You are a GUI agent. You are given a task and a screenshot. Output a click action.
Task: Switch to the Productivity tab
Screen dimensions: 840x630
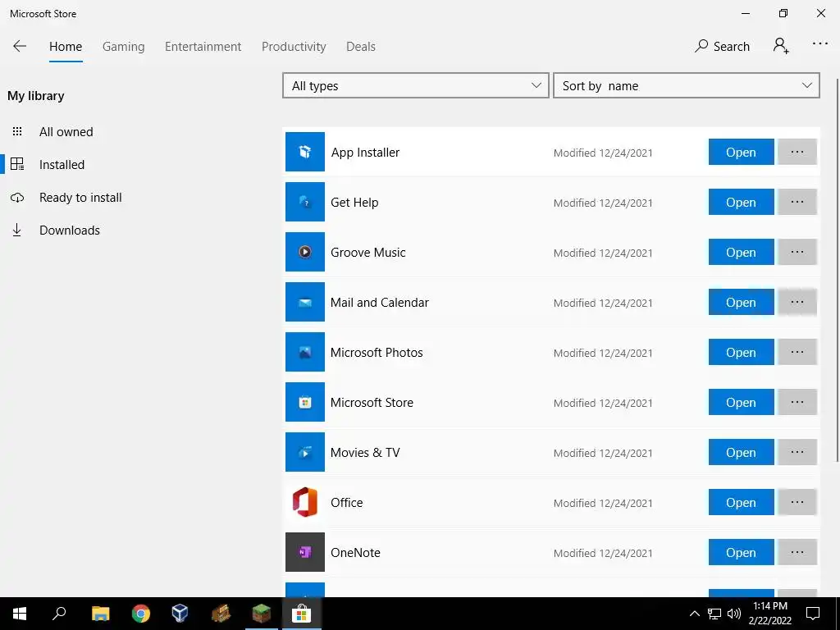click(x=294, y=47)
